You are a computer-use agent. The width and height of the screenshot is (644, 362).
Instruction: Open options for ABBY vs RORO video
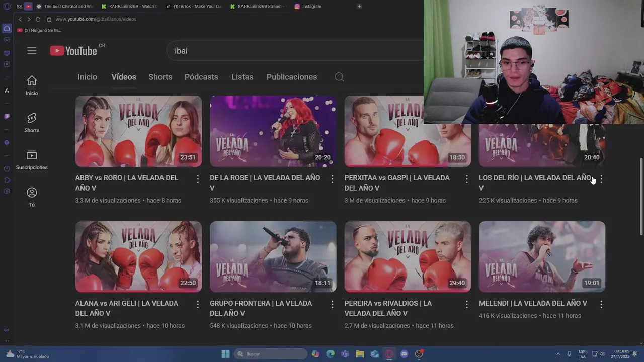point(198,179)
